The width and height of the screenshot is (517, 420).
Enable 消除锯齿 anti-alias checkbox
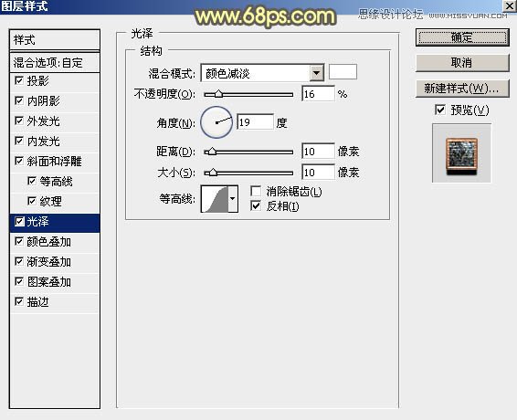(256, 191)
